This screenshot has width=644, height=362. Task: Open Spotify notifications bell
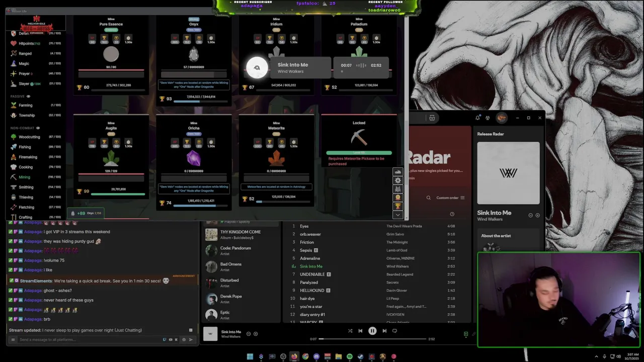(477, 118)
